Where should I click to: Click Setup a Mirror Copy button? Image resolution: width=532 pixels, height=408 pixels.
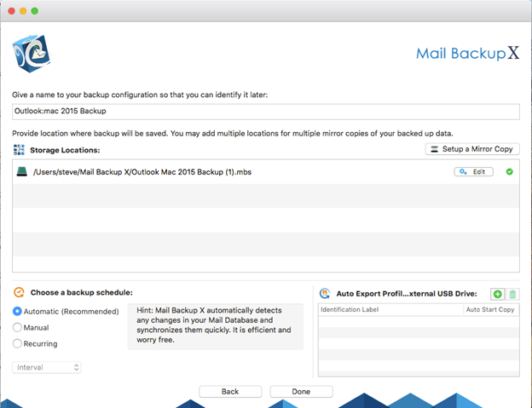point(472,149)
